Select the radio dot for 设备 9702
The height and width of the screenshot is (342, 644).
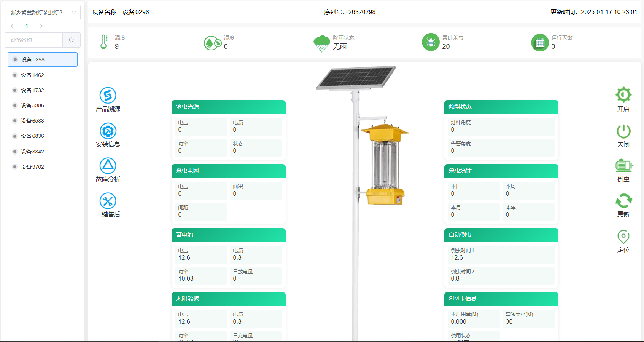[x=15, y=167]
